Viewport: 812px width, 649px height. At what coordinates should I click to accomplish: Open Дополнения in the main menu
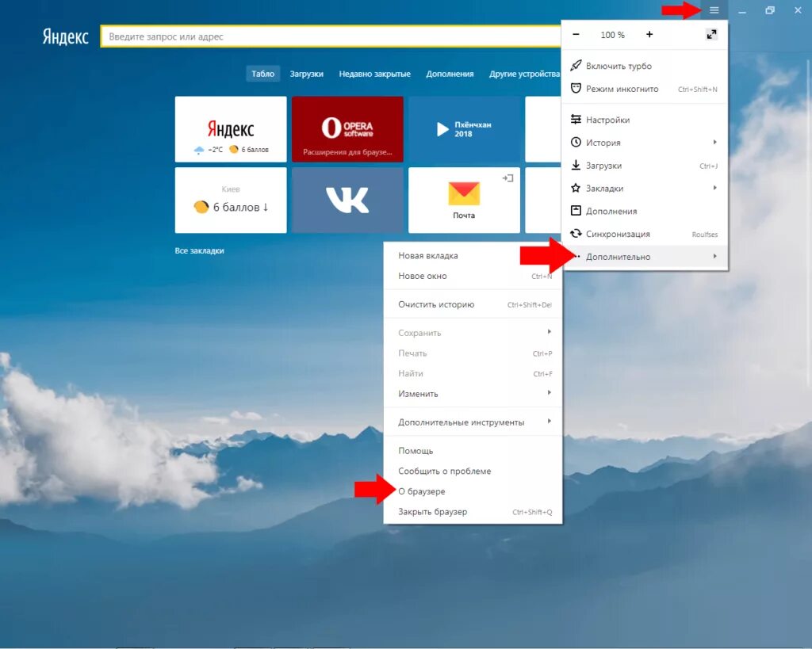click(645, 211)
